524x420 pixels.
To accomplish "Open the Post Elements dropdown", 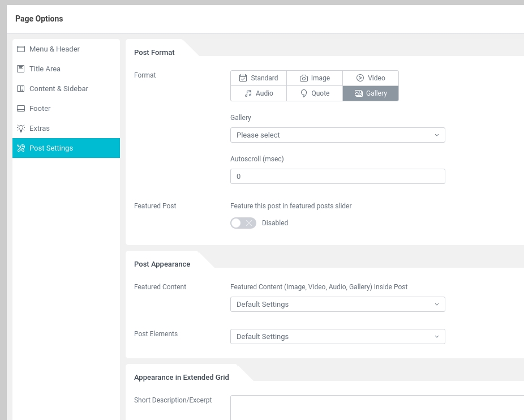I will click(337, 337).
